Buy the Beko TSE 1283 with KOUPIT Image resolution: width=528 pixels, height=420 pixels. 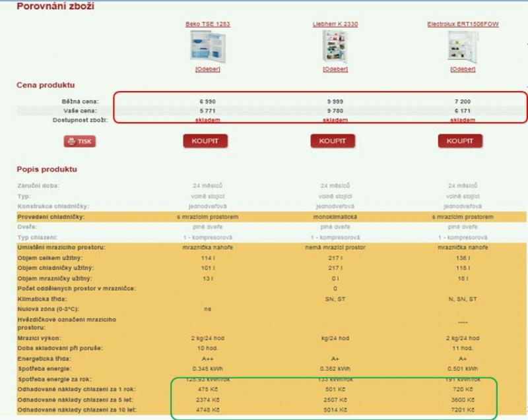click(205, 141)
